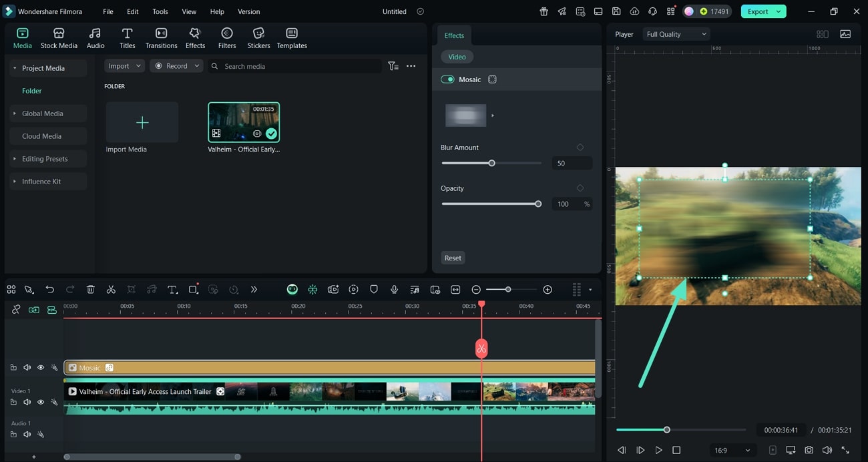Toggle the Mosaic effect switch off

[x=447, y=79]
